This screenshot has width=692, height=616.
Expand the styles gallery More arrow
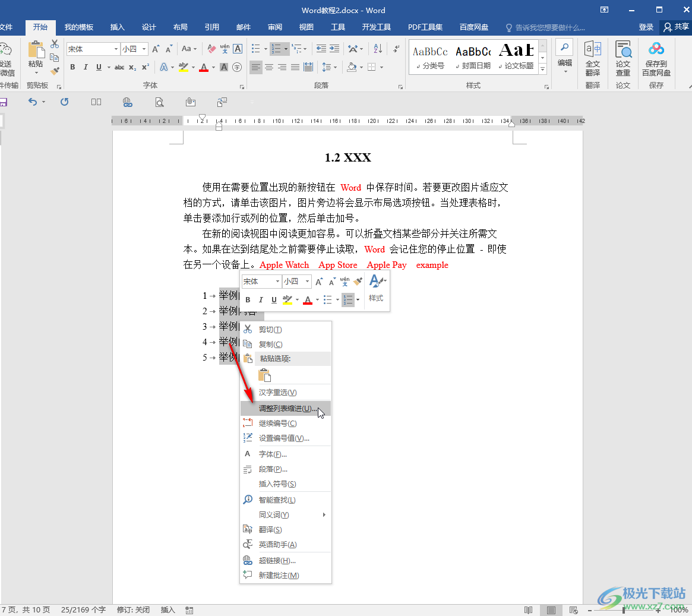pos(543,70)
